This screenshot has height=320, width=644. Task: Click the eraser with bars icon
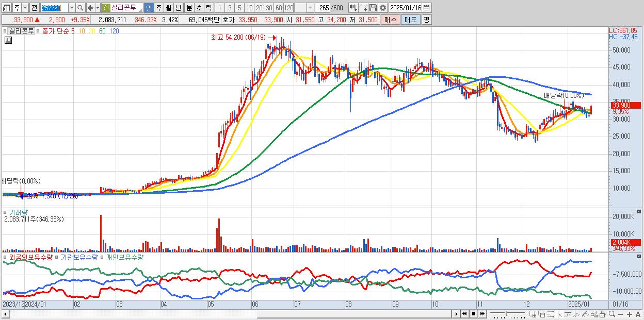(594, 314)
